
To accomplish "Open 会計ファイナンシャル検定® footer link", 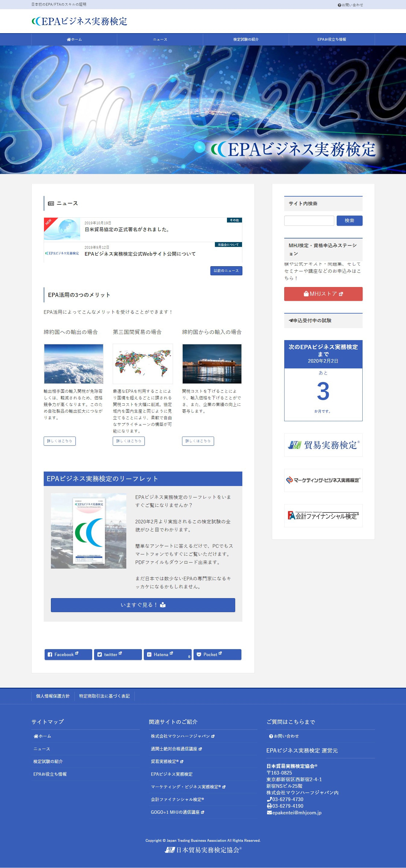I will pyautogui.click(x=178, y=799).
